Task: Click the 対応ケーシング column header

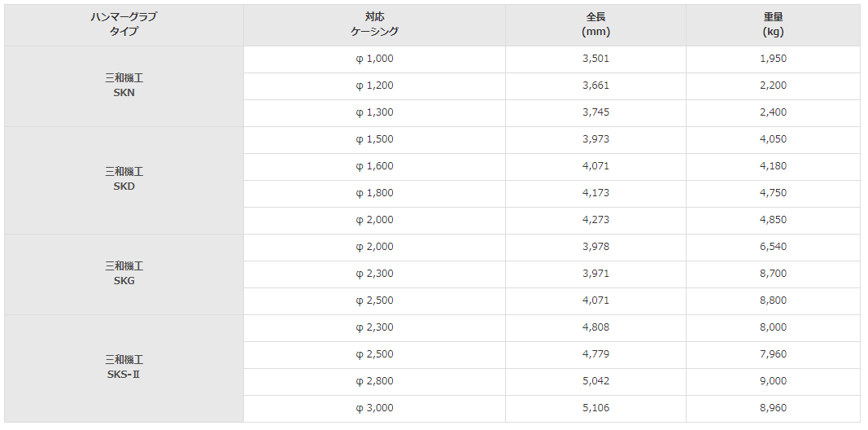Action: click(374, 25)
